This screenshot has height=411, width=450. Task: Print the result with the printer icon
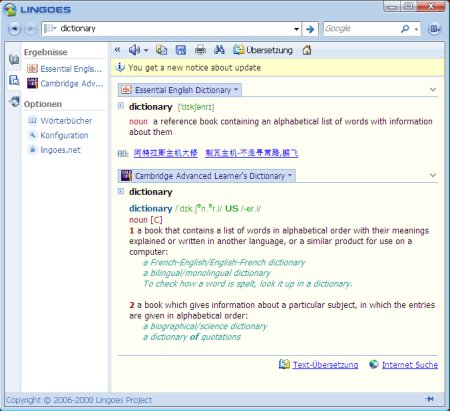200,50
